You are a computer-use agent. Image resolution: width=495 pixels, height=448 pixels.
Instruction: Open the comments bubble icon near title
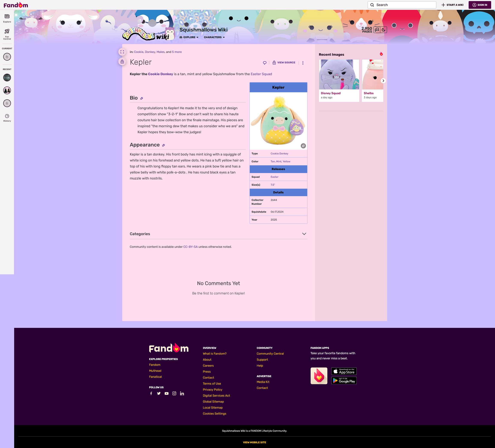[x=265, y=63]
